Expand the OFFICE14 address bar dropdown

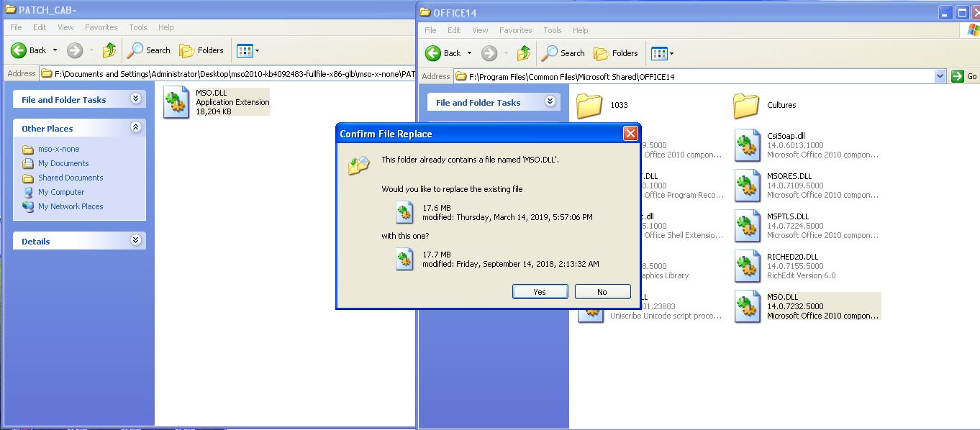pyautogui.click(x=940, y=76)
